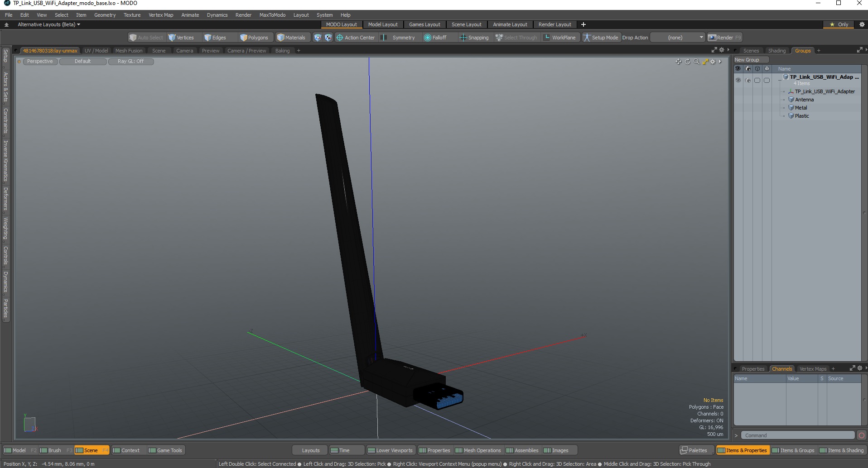Click the Render F9 button
This screenshot has height=468, width=868.
pyautogui.click(x=724, y=38)
